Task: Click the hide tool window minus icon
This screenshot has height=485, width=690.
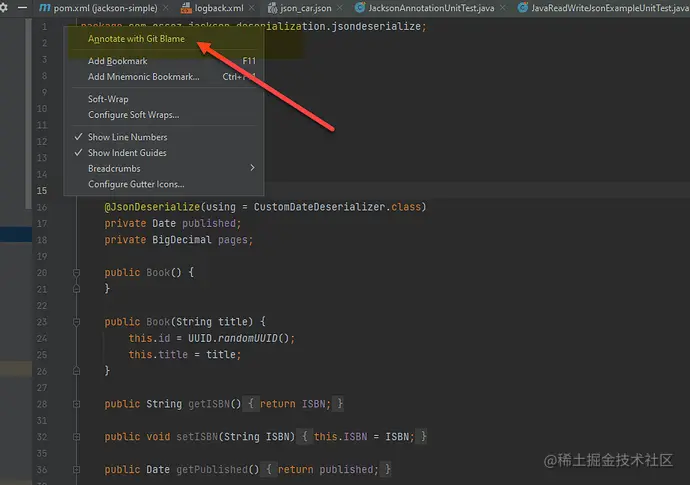Action: point(22,7)
